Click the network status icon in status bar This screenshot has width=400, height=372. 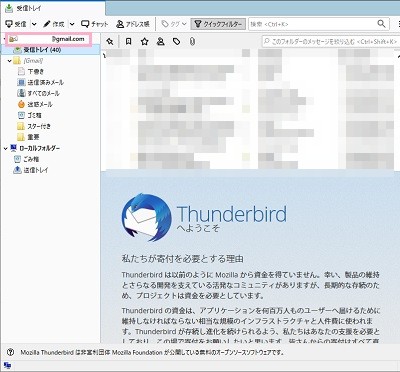tap(7, 366)
